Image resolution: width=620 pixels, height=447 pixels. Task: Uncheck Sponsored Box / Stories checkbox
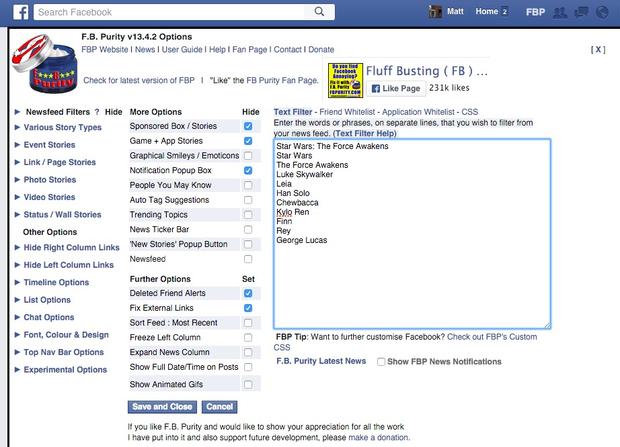coord(247,127)
